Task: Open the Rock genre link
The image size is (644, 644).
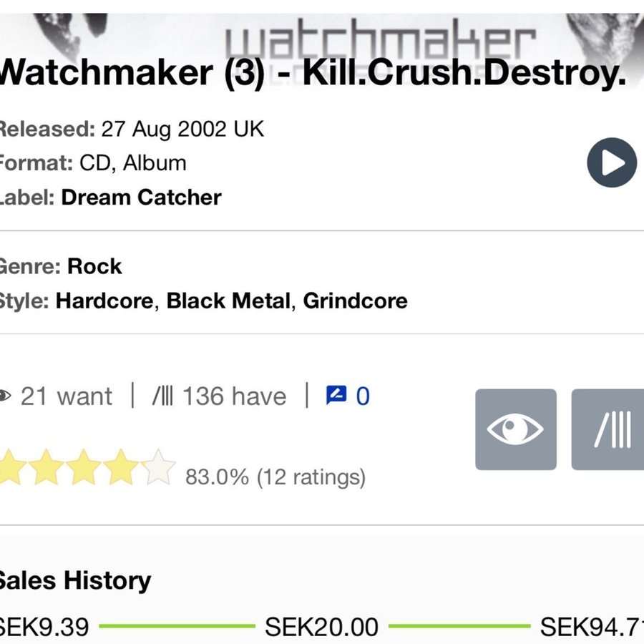Action: click(x=94, y=266)
